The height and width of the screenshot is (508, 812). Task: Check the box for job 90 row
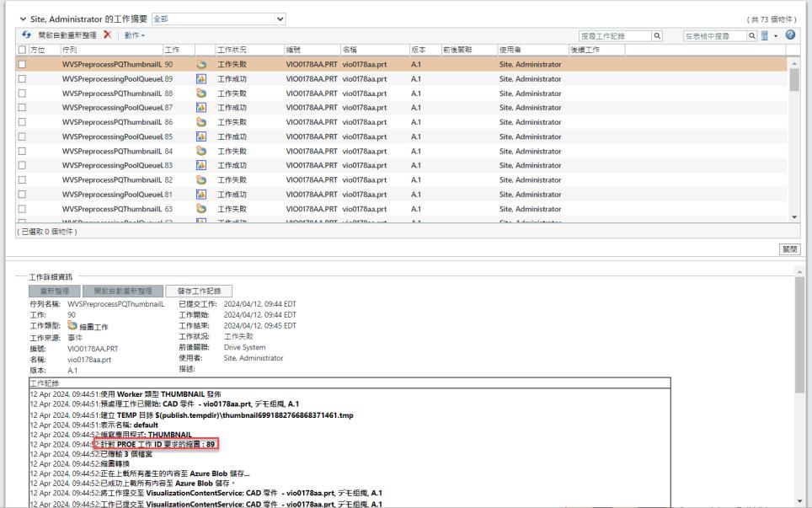(22, 64)
